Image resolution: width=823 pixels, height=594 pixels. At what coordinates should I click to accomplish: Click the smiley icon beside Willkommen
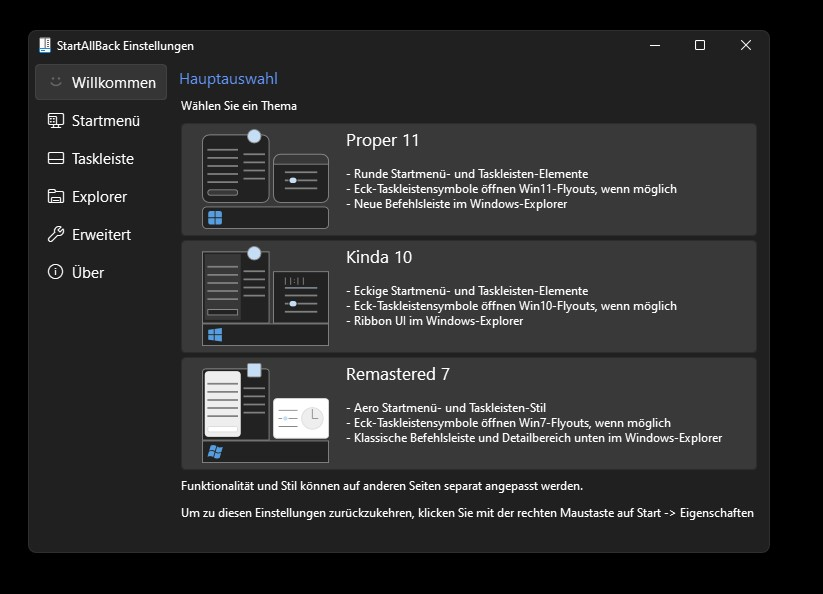[x=56, y=82]
